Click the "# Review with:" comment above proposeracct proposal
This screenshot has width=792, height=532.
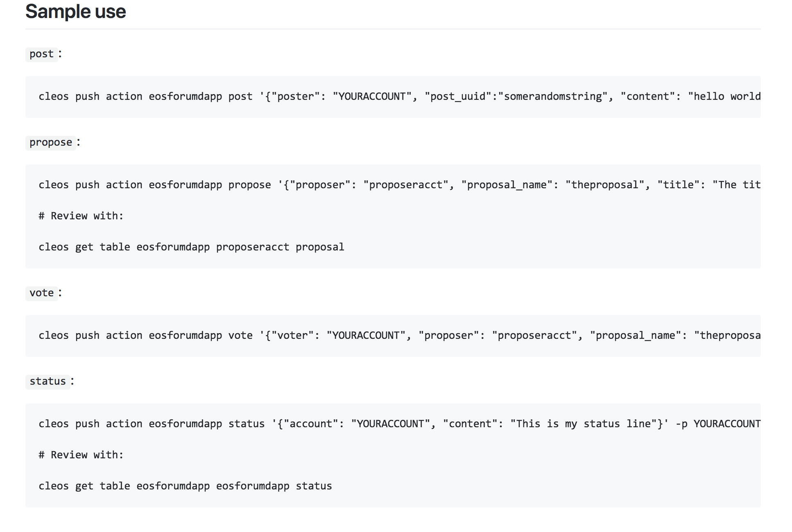81,216
